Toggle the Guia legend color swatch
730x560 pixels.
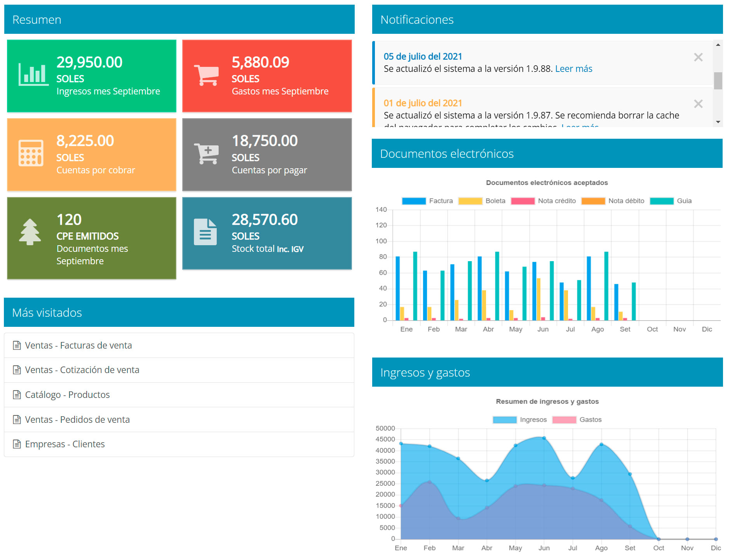tap(662, 201)
